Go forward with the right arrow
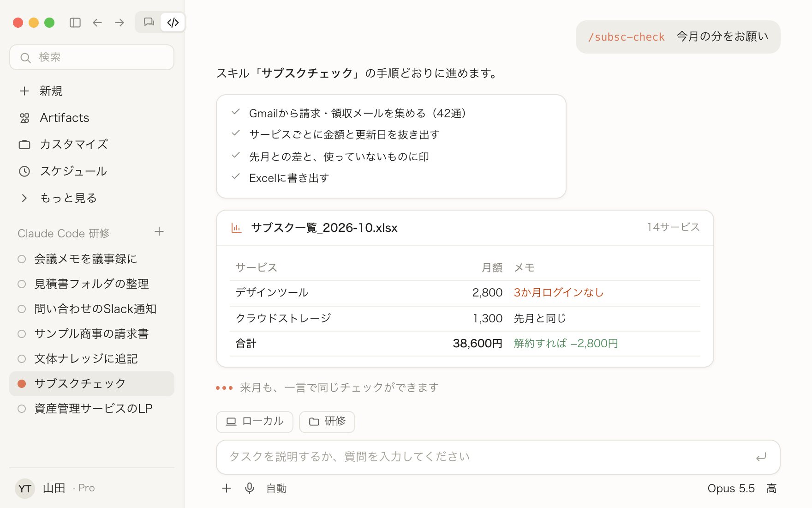Screen dimensions: 812x508 tap(119, 23)
